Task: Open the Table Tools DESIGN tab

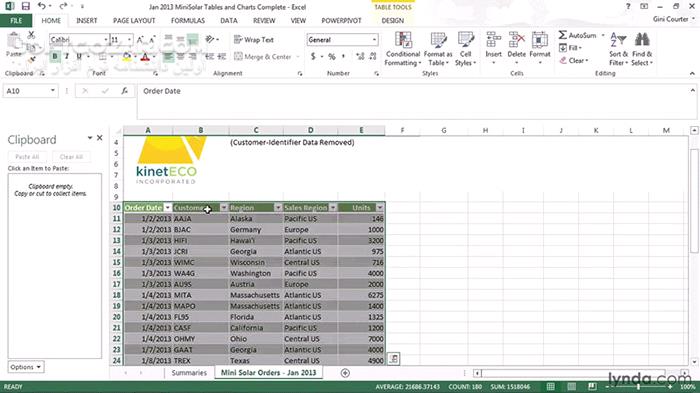Action: pos(392,21)
